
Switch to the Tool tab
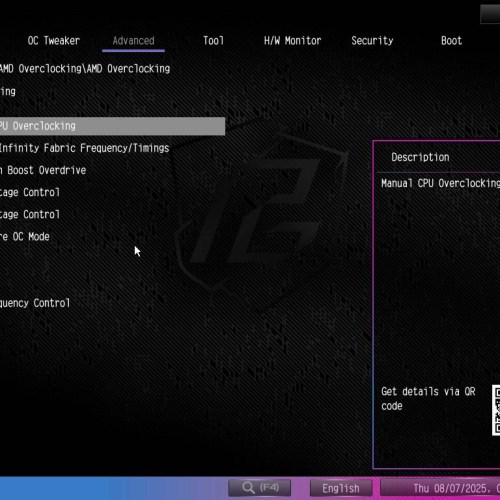[x=213, y=41]
